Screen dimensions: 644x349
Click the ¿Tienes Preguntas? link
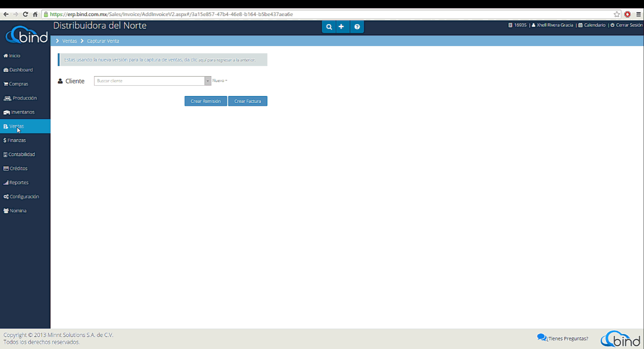click(x=568, y=338)
